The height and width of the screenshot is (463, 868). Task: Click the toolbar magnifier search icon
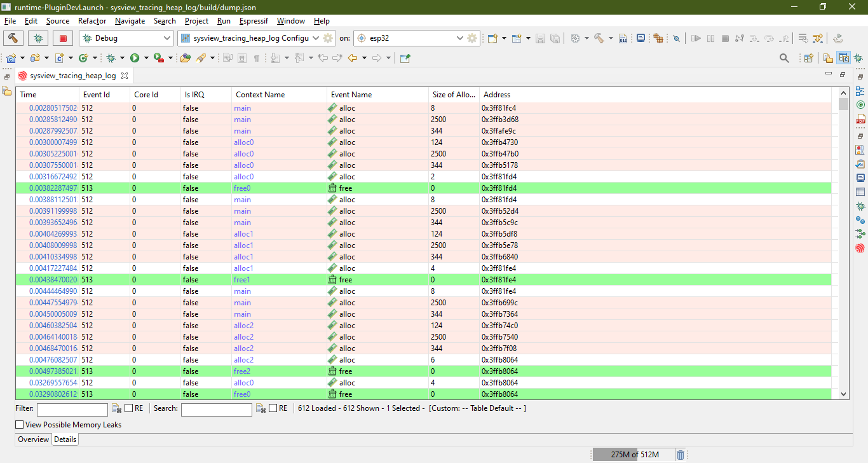click(x=784, y=58)
